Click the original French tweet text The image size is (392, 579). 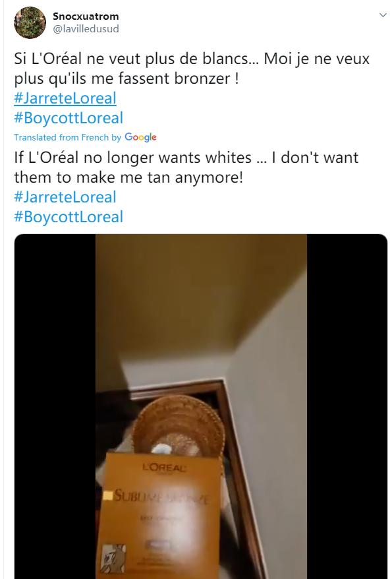192,69
